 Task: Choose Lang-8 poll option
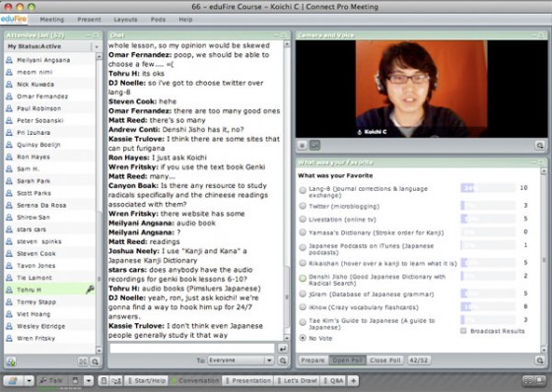(x=303, y=190)
